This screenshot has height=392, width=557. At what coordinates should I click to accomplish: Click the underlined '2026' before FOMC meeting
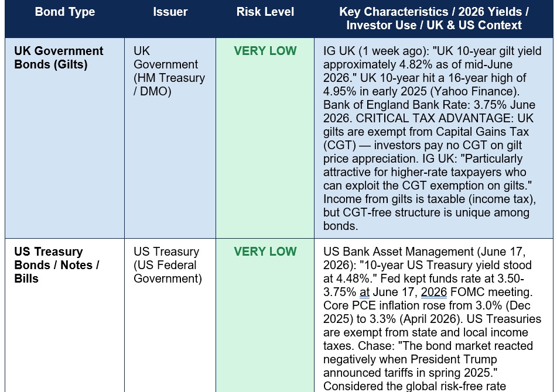[x=434, y=292]
